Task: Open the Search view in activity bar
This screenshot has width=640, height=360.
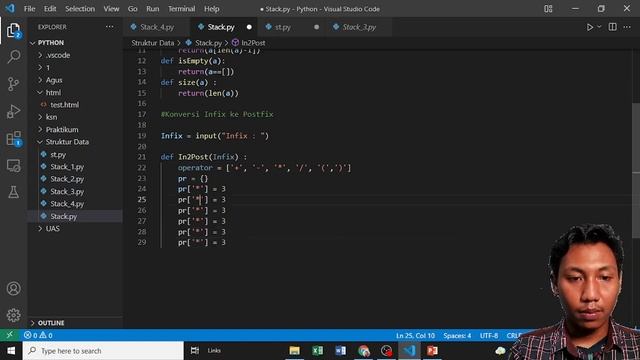Action: pos(13,57)
